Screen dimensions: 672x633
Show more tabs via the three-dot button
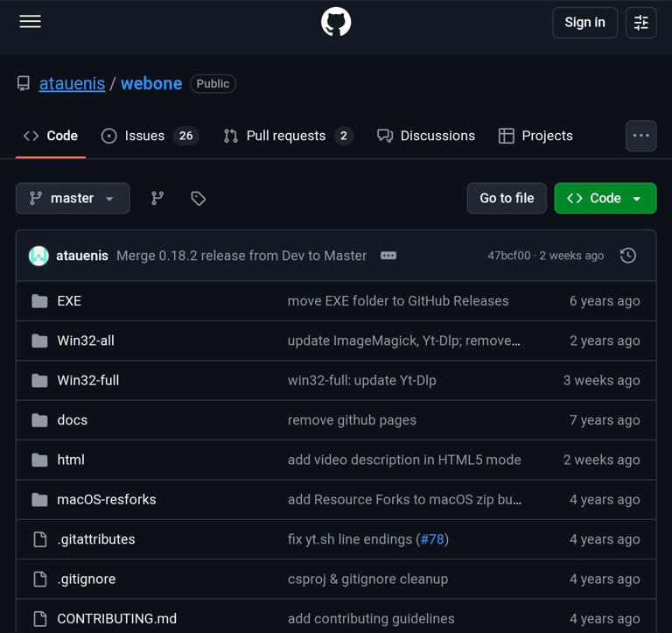640,136
